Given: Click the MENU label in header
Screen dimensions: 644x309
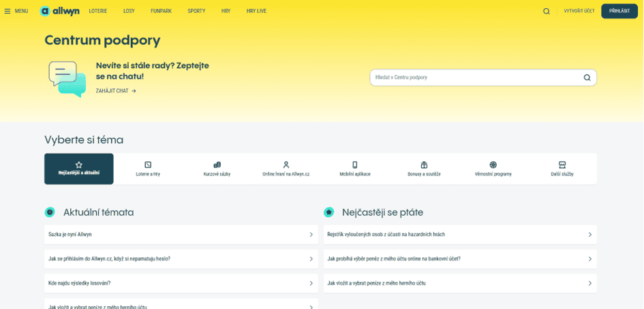Looking at the screenshot, I should [21, 12].
